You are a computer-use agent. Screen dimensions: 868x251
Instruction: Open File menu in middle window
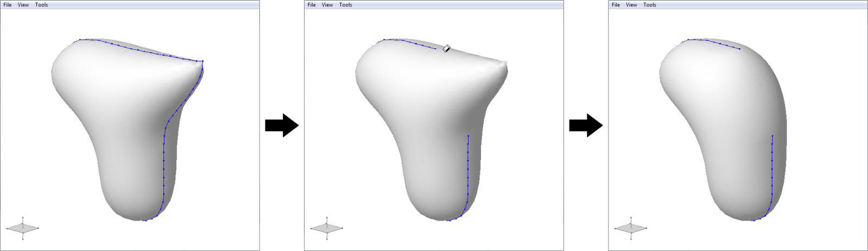click(x=312, y=5)
